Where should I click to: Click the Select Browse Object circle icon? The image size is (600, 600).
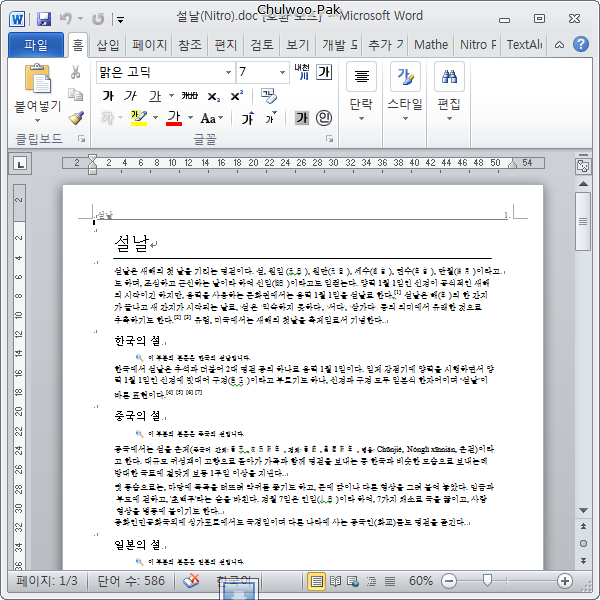[583, 543]
